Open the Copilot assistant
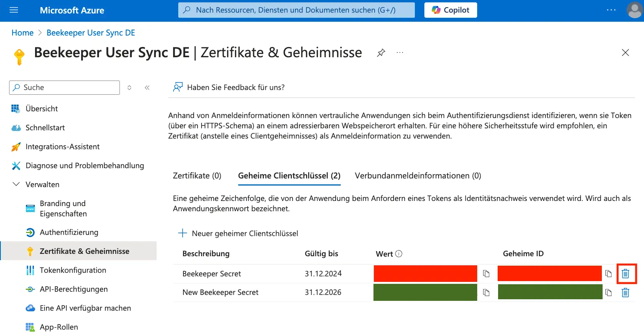Image resolution: width=644 pixels, height=334 pixels. point(450,10)
